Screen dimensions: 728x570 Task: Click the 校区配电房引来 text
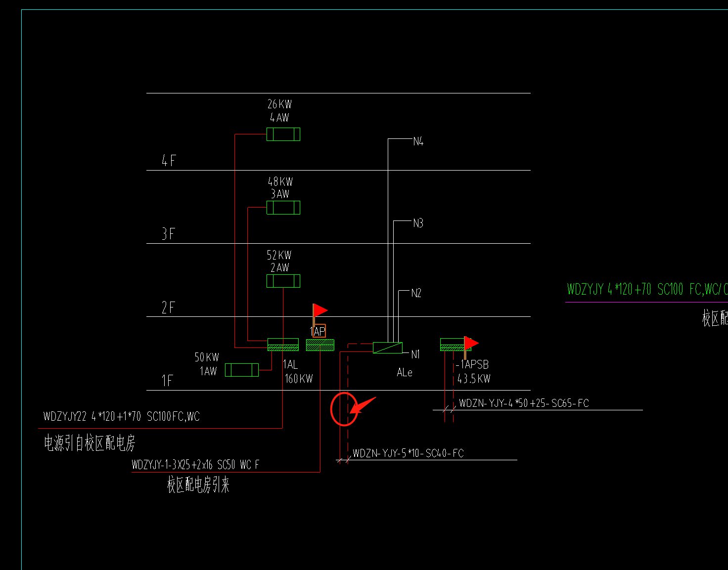point(198,485)
